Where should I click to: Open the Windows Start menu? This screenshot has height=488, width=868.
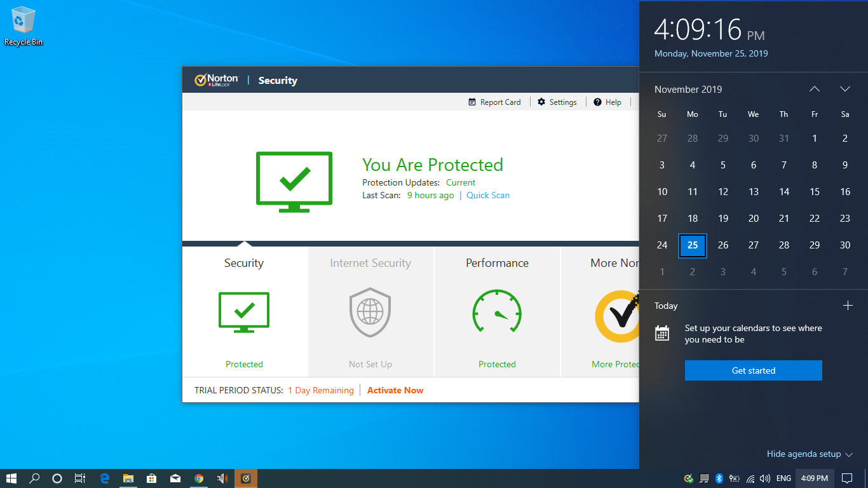(11, 478)
